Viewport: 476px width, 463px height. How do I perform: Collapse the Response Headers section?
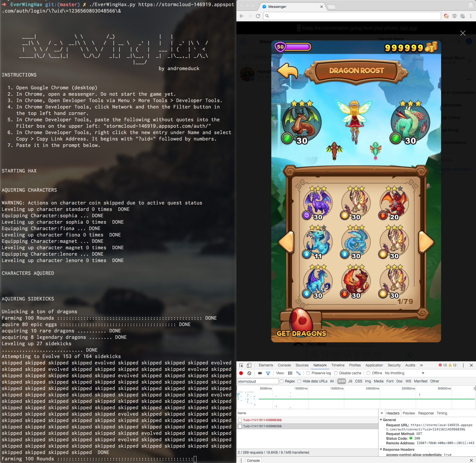pos(381,449)
